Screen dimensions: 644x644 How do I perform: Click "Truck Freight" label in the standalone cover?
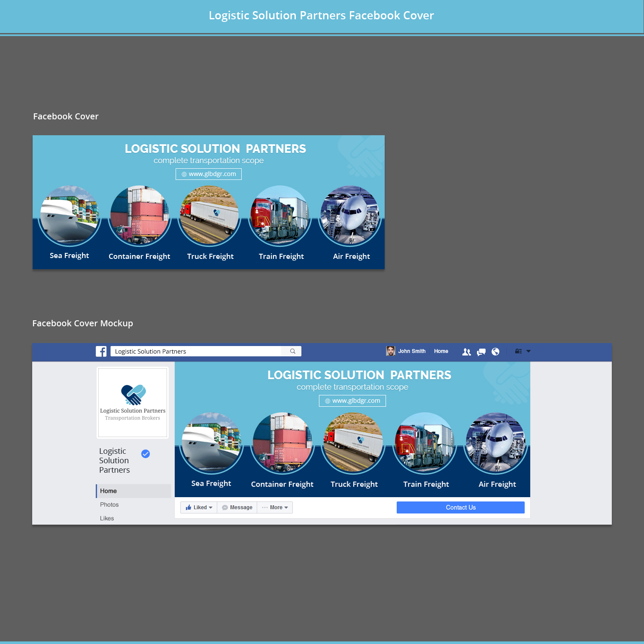(210, 256)
